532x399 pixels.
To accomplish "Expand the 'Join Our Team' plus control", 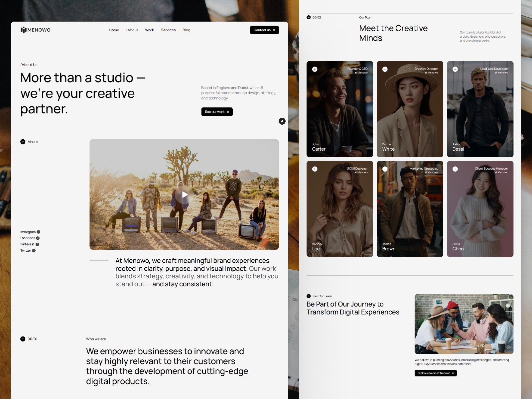I will 309,296.
